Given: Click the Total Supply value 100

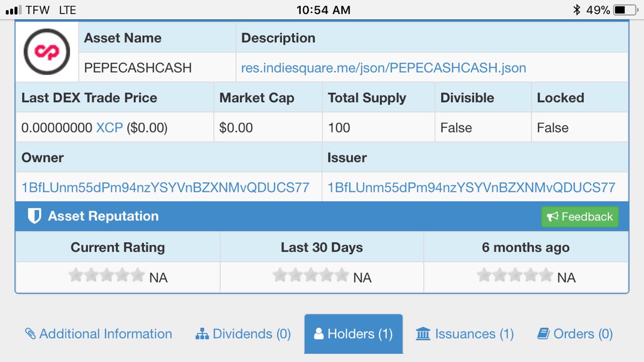Looking at the screenshot, I should pos(339,127).
